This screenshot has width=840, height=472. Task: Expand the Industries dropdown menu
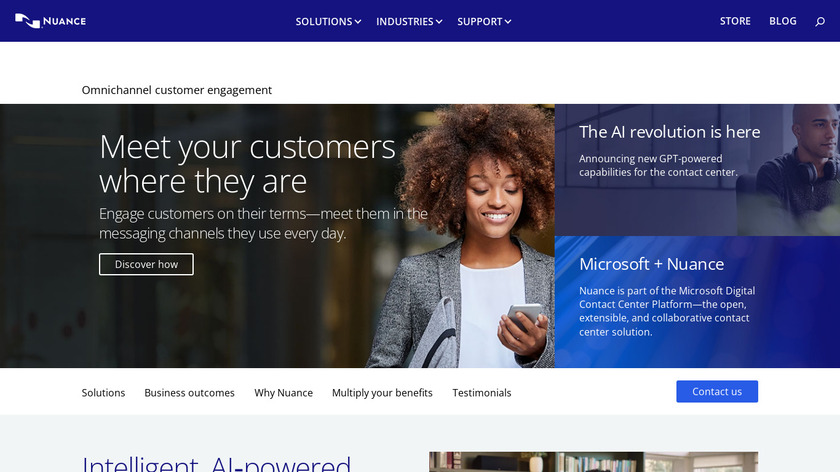click(409, 21)
